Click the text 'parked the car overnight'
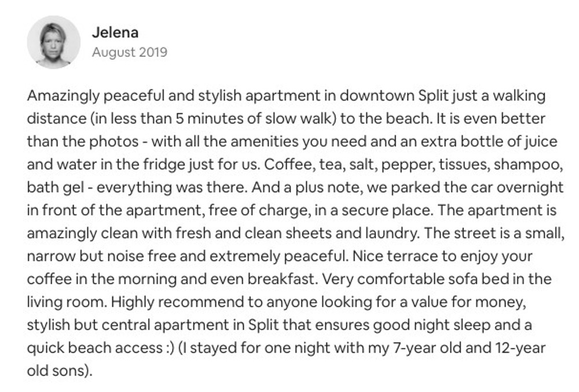The height and width of the screenshot is (392, 579). (x=477, y=188)
